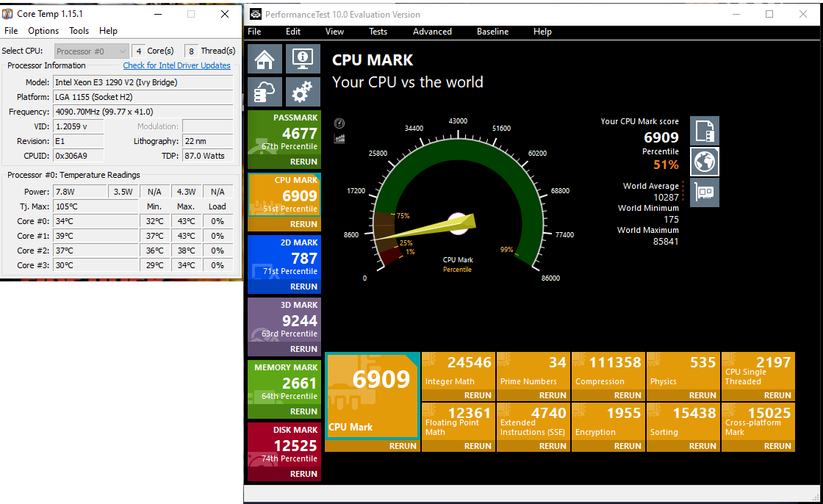The height and width of the screenshot is (504, 823).
Task: Rerun the Extended Instructions (SSE) test
Action: [553, 446]
